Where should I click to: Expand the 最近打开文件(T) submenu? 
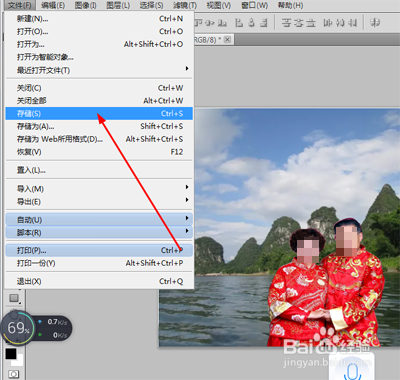pos(99,70)
